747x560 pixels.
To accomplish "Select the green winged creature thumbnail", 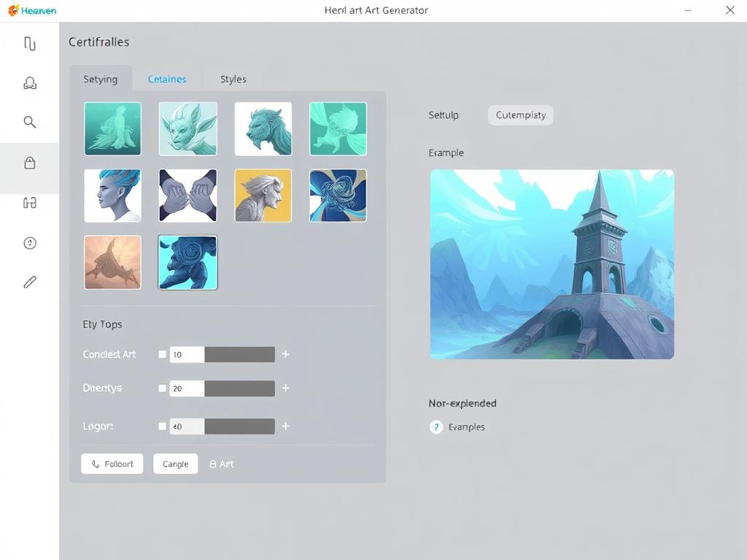I will coord(338,128).
